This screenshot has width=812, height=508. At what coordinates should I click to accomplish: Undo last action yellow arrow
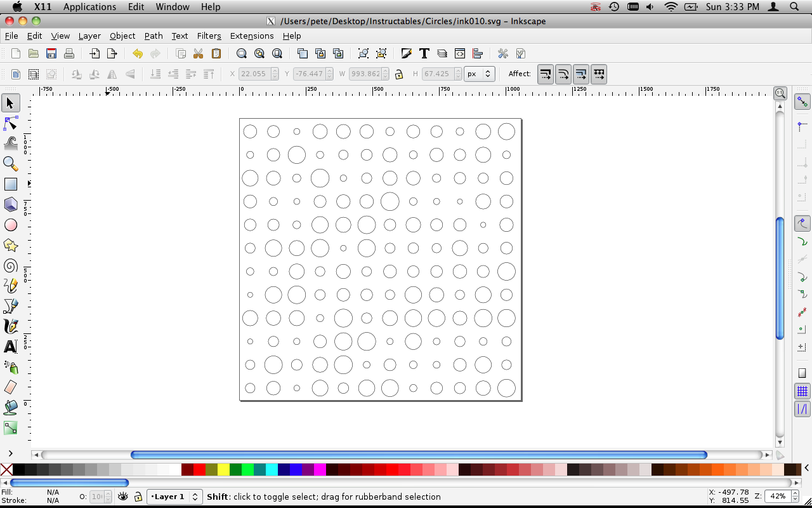click(x=138, y=53)
